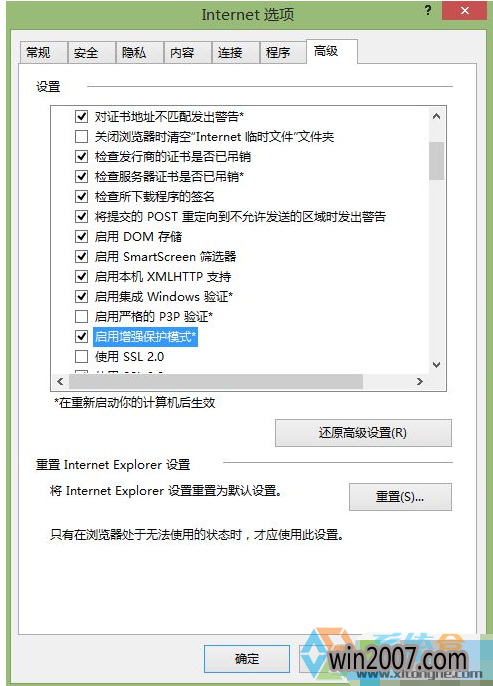This screenshot has height=686, width=493.
Task: Uncheck 检查所下载程序的签名 checkbox
Action: tap(81, 196)
